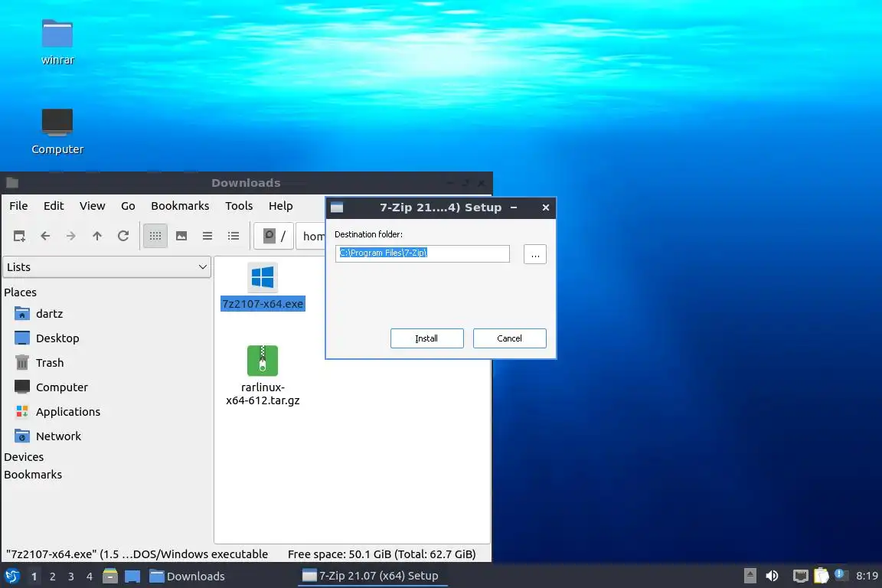Open the Go menu
The width and height of the screenshot is (882, 588).
tap(128, 205)
